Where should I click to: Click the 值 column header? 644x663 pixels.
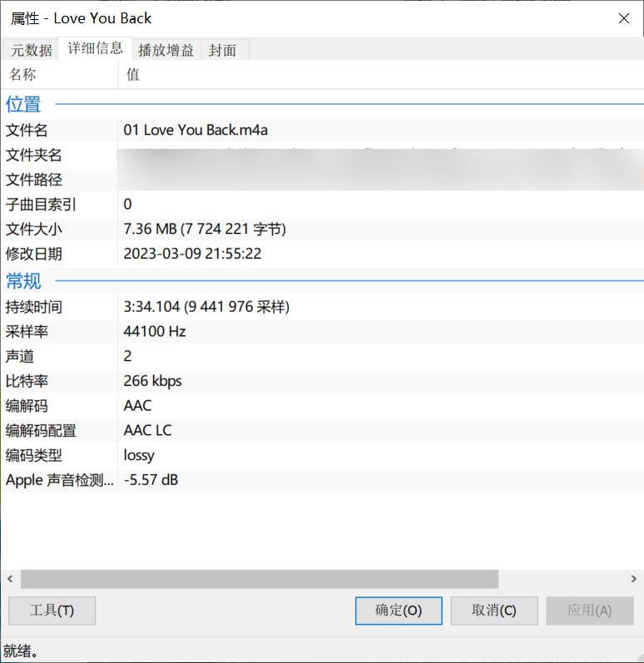[x=133, y=75]
